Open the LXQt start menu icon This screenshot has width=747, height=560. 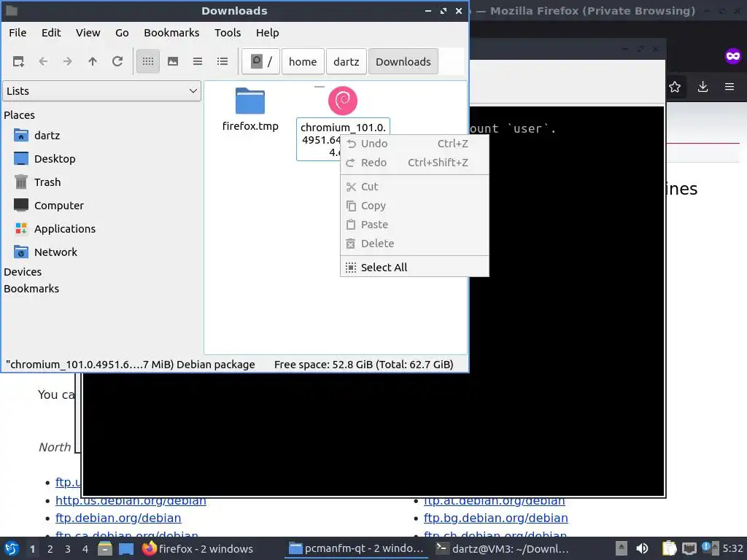pos(12,548)
